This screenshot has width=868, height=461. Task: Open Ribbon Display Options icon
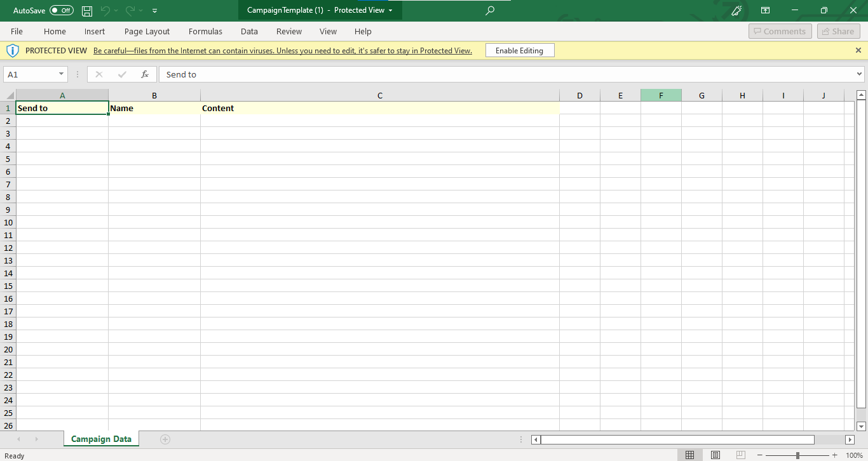tap(766, 11)
